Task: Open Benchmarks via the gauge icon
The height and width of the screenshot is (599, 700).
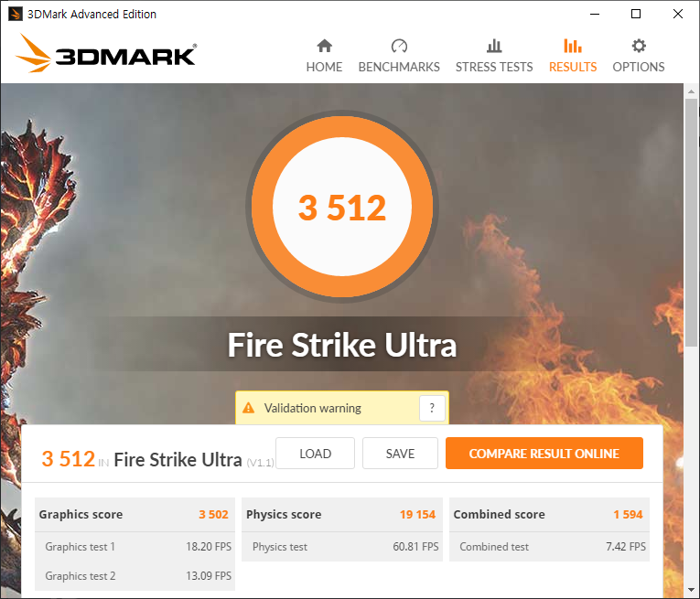Action: [399, 46]
